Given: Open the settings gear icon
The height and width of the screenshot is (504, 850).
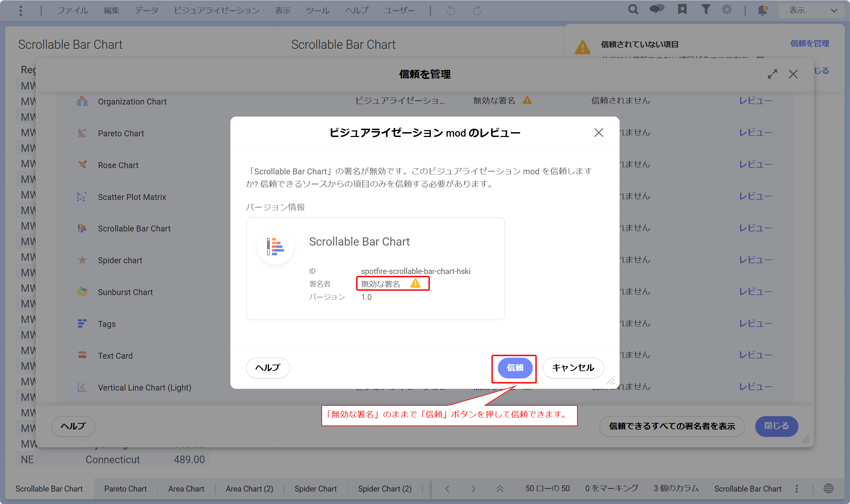Looking at the screenshot, I should point(727,9).
